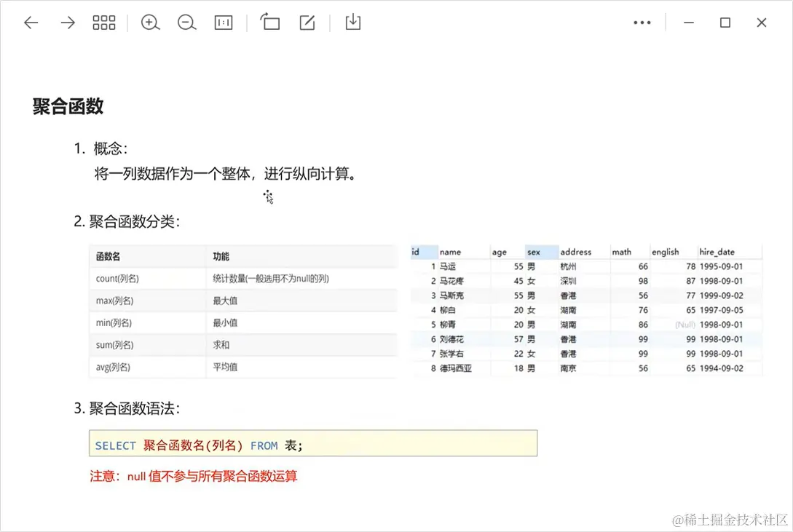Screen dimensions: 793x532
Task: Zoom out of the image
Action: tap(186, 23)
